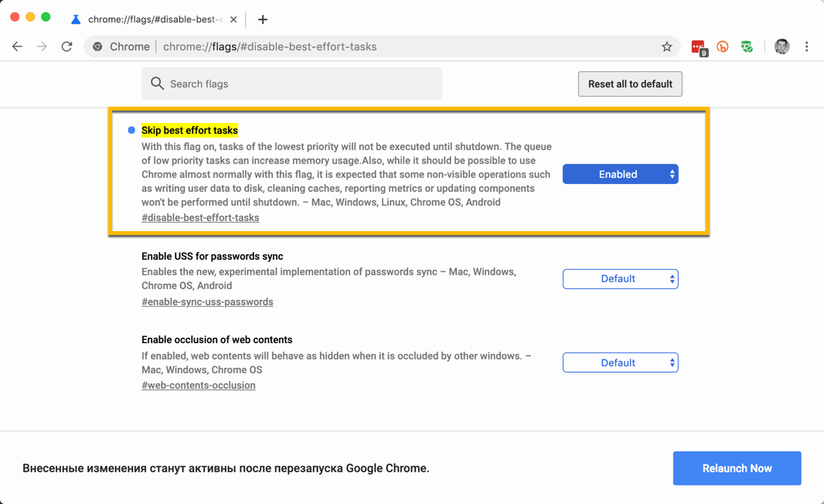The image size is (824, 504).
Task: Follow the #enable-sync-uss-passwords link
Action: click(207, 301)
